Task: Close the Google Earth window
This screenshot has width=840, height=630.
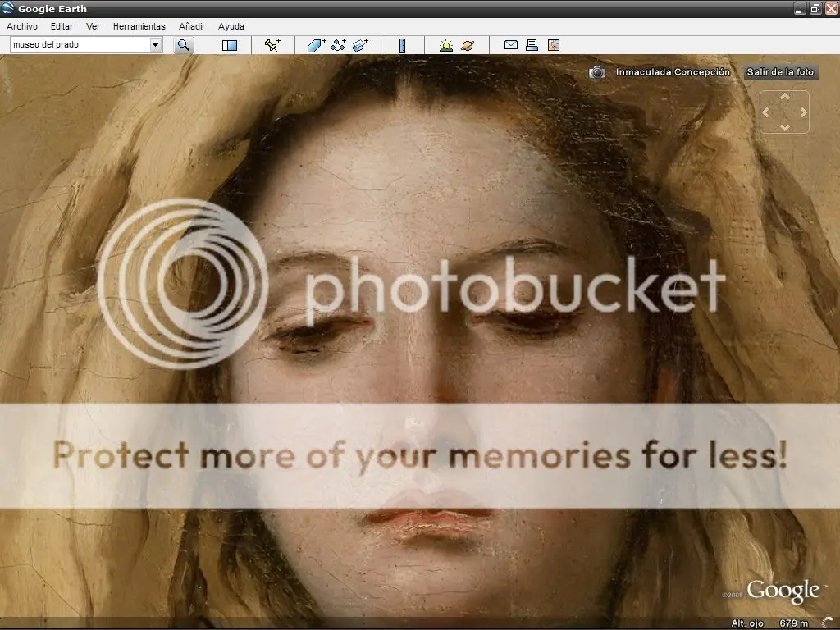Action: 831,8
